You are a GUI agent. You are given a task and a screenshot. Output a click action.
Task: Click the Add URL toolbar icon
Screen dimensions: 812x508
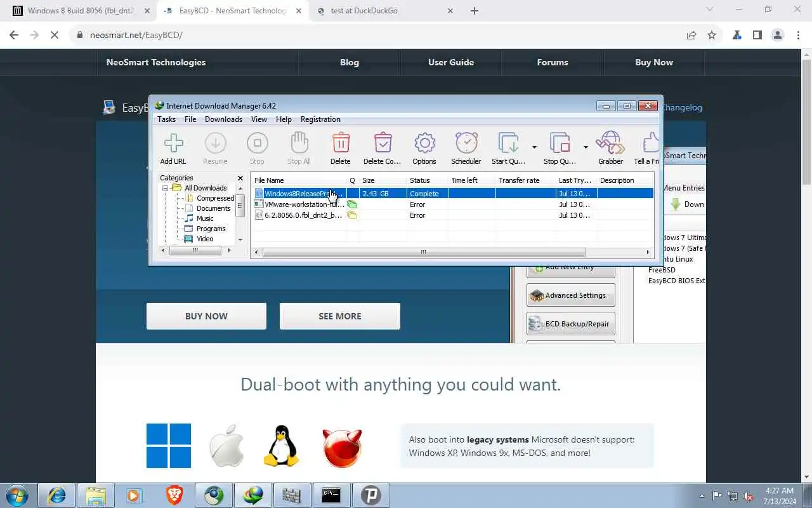(x=173, y=144)
